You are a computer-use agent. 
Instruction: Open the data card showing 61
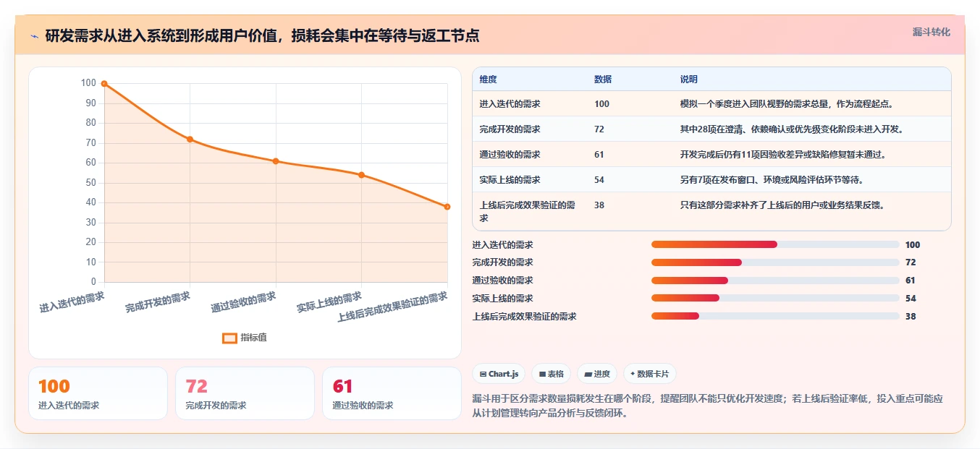click(x=392, y=393)
